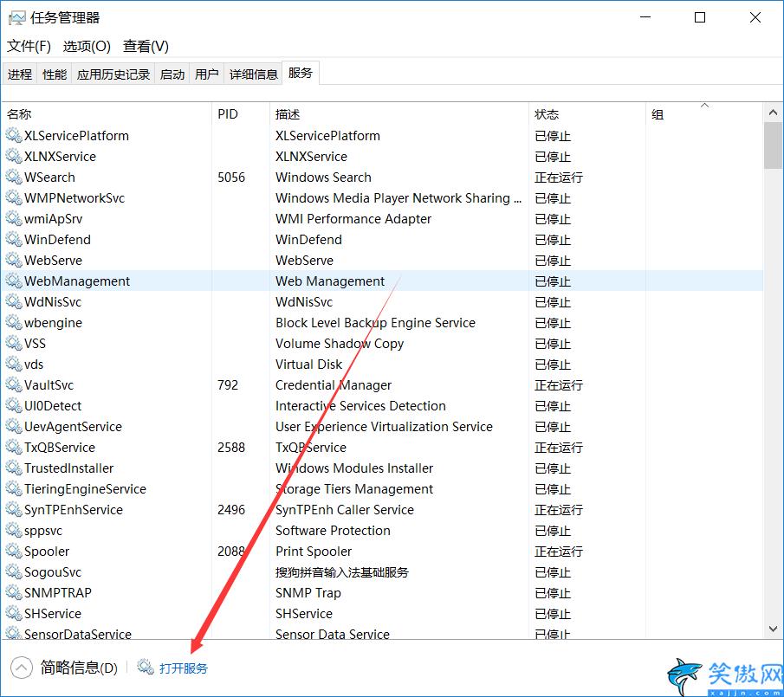Collapse to 简略信息 using the round chevron
Image resolution: width=784 pixels, height=697 pixels.
click(x=22, y=668)
